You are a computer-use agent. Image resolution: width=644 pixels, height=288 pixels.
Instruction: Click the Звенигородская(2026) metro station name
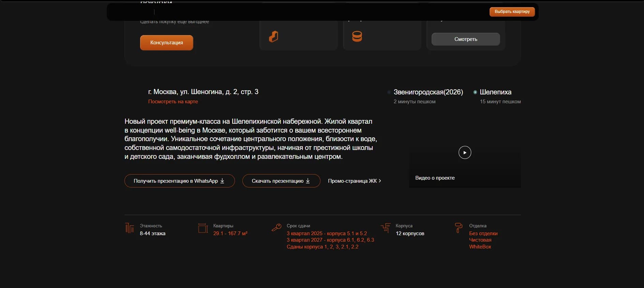[x=428, y=92]
